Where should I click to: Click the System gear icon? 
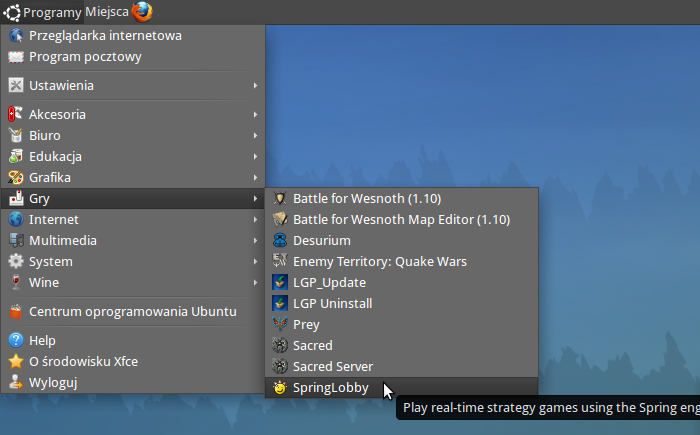[x=16, y=261]
